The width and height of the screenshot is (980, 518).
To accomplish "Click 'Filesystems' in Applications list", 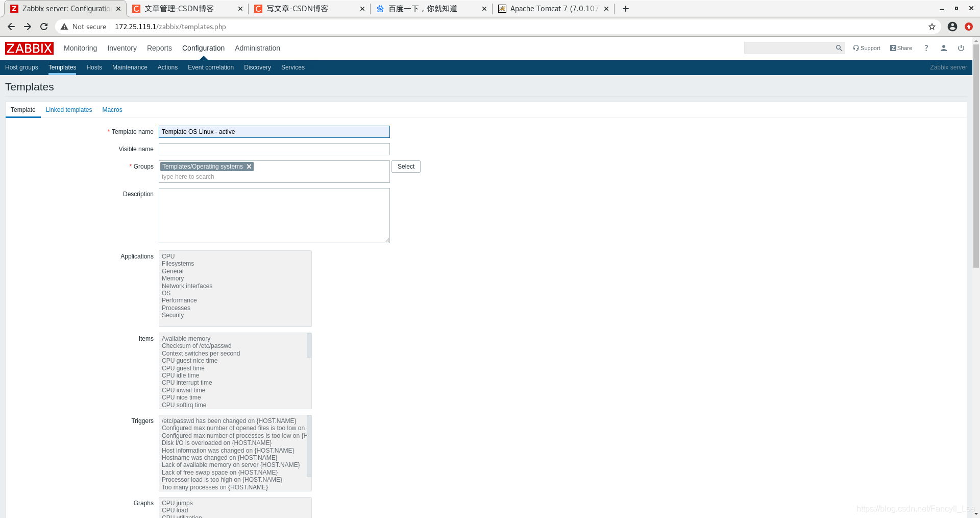I will (x=178, y=264).
